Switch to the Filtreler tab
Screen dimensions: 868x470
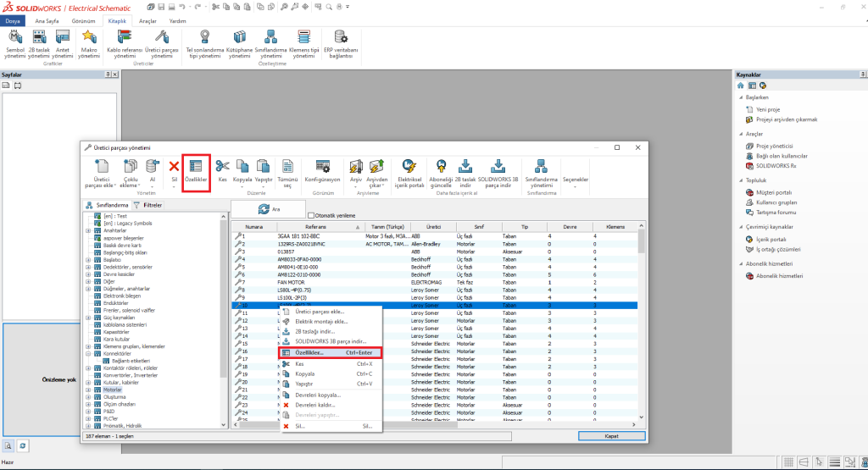click(x=148, y=205)
